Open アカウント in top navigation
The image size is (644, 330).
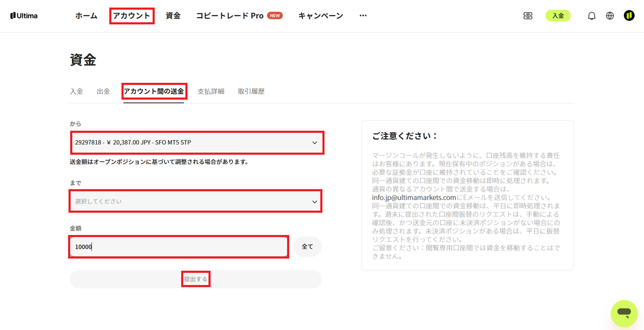(x=132, y=16)
